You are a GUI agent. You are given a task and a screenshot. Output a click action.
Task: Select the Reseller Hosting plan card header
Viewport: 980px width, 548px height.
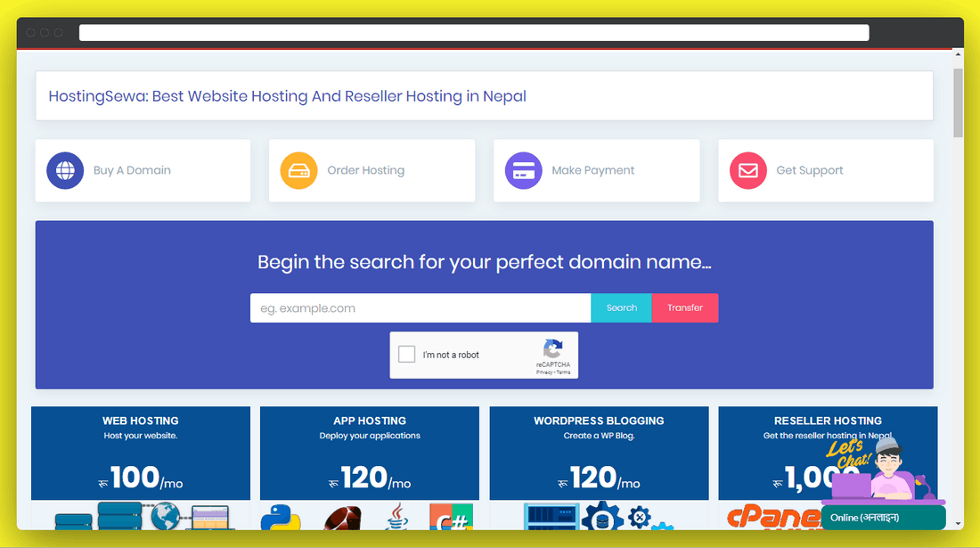click(x=828, y=453)
